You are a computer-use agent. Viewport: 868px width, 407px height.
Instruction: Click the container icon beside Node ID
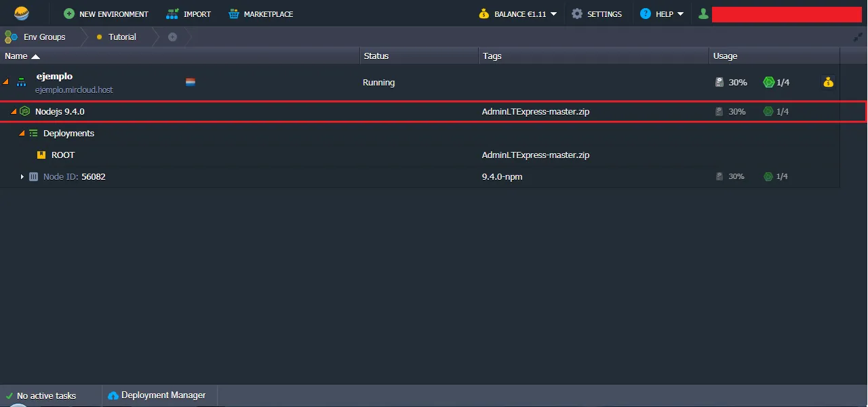pos(33,176)
